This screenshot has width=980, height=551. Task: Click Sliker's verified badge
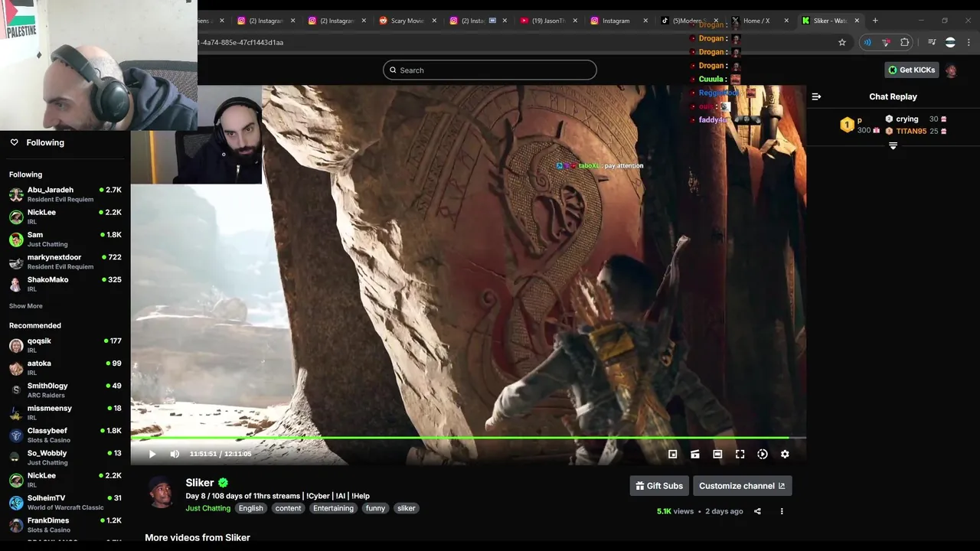click(x=223, y=483)
